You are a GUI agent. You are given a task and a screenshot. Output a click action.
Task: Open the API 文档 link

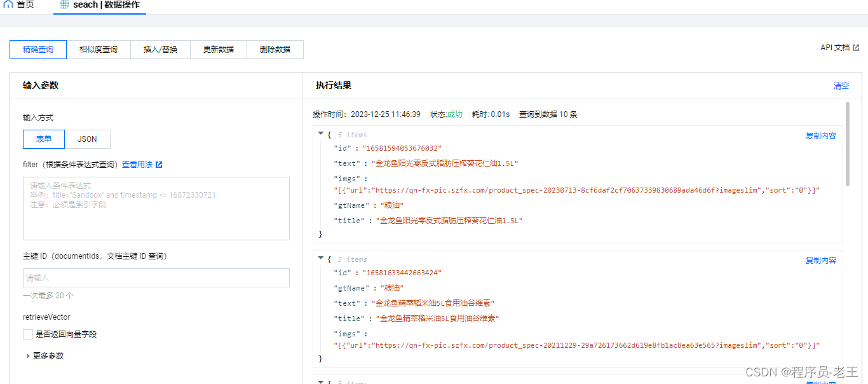point(835,48)
